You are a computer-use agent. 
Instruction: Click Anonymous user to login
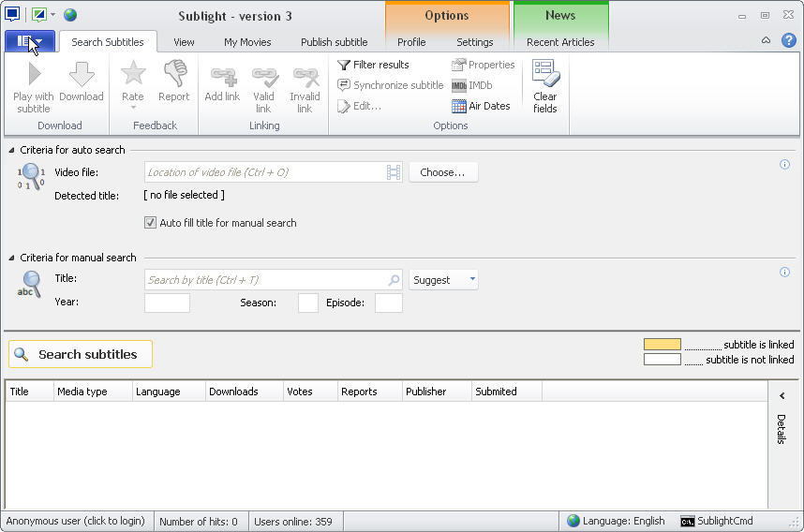tap(76, 522)
